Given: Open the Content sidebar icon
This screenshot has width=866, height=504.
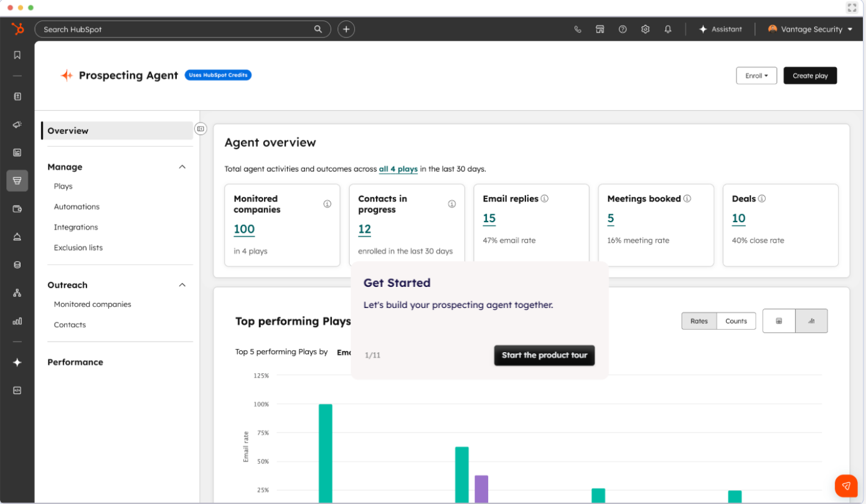Looking at the screenshot, I should tap(17, 152).
